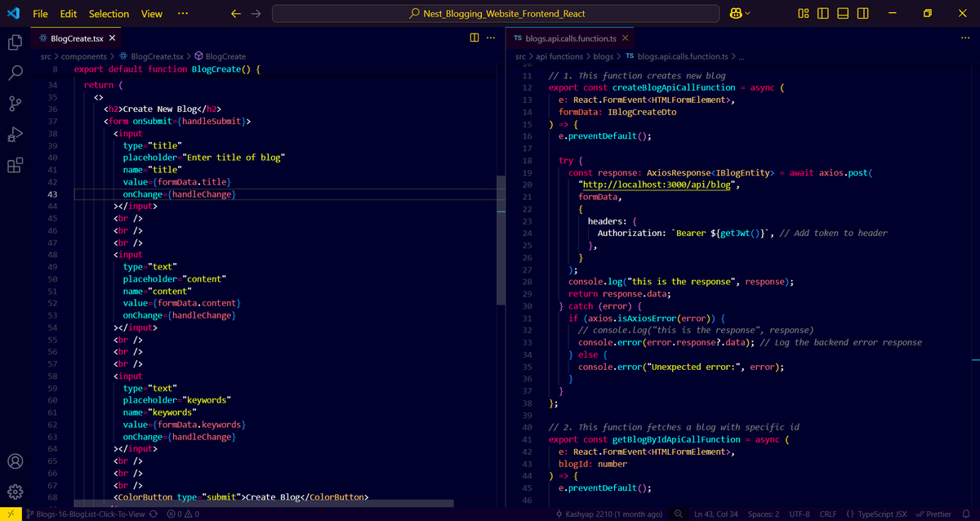
Task: Toggle the bottom panel visibility
Action: coord(843,14)
